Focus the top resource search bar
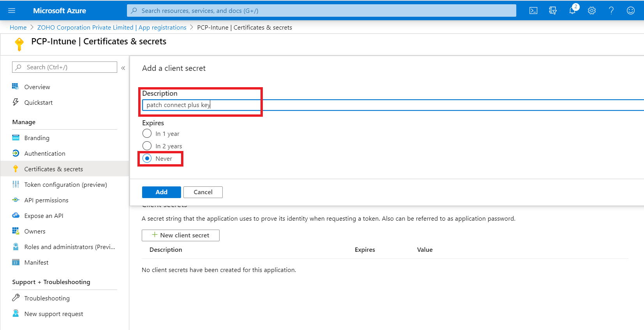644x330 pixels. coord(322,11)
